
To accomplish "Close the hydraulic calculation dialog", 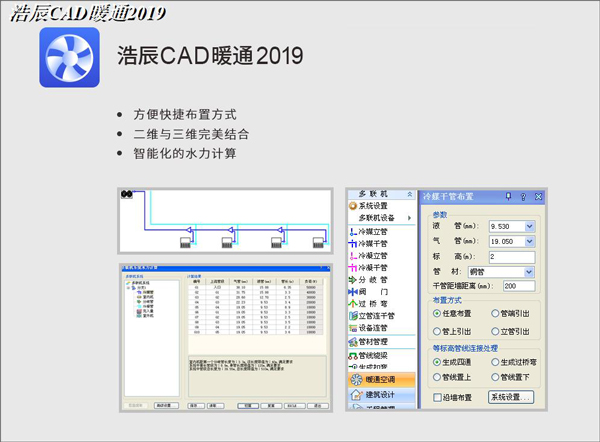I will click(327, 267).
